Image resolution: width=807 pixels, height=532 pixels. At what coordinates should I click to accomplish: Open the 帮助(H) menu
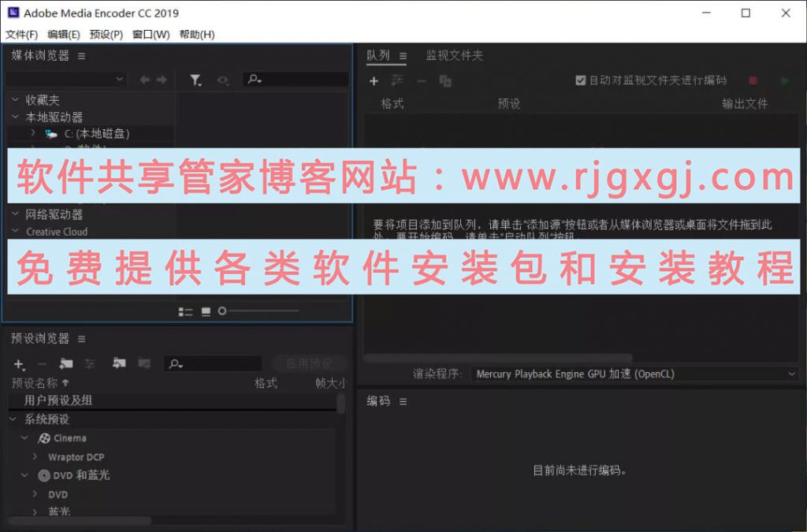tap(196, 35)
